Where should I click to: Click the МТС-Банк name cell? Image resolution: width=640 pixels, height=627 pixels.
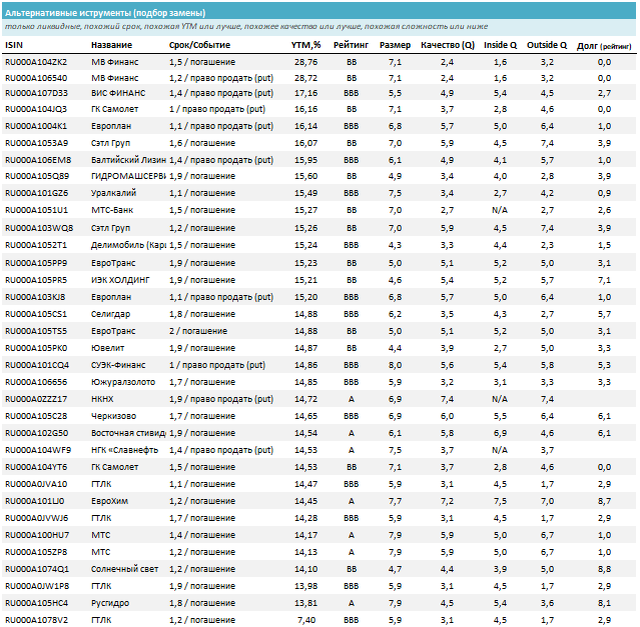coord(112,210)
